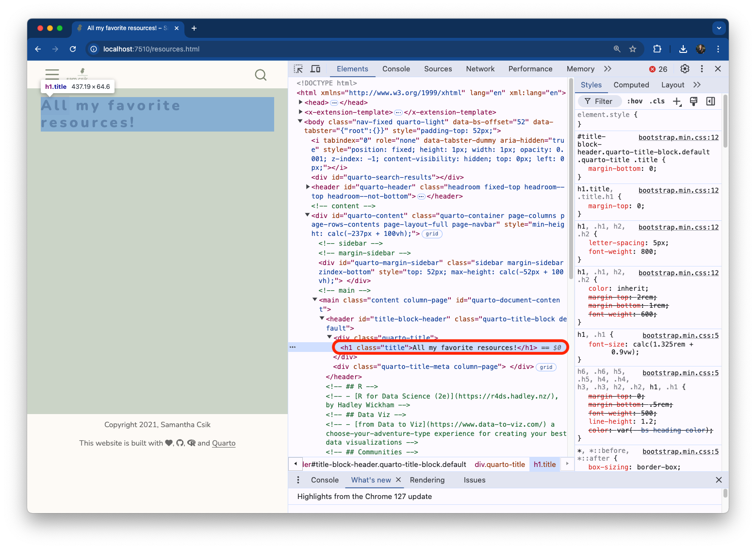
Task: Show more DevTools tabs chevron
Action: 608,69
